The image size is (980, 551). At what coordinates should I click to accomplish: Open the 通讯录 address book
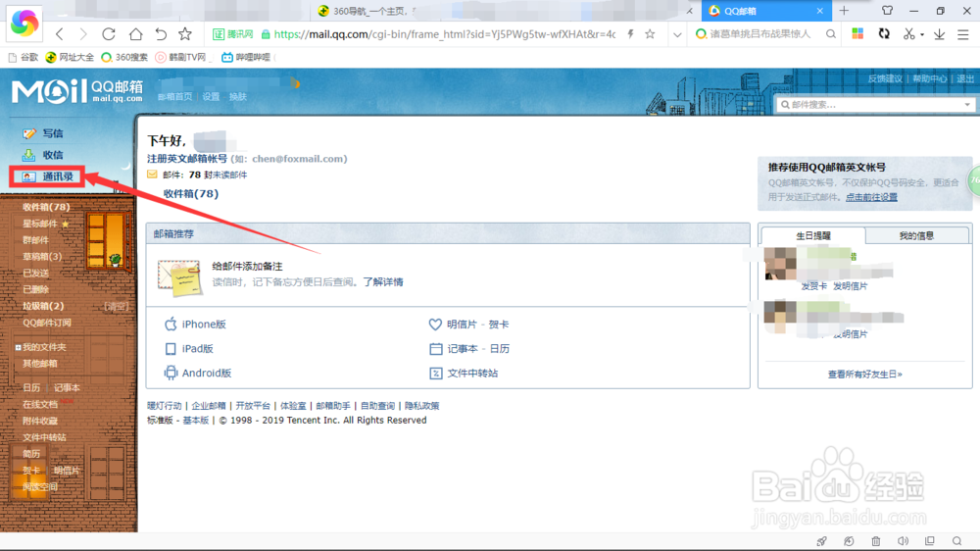tap(58, 177)
